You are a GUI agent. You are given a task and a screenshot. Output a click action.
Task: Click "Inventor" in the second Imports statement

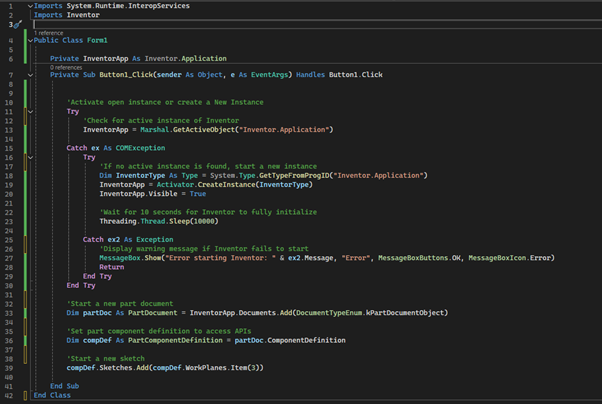[83, 15]
